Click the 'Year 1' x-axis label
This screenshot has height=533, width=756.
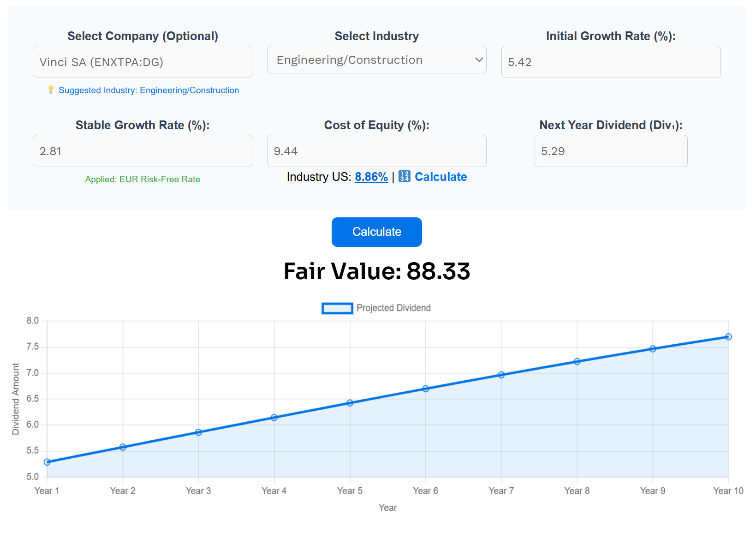pos(47,491)
